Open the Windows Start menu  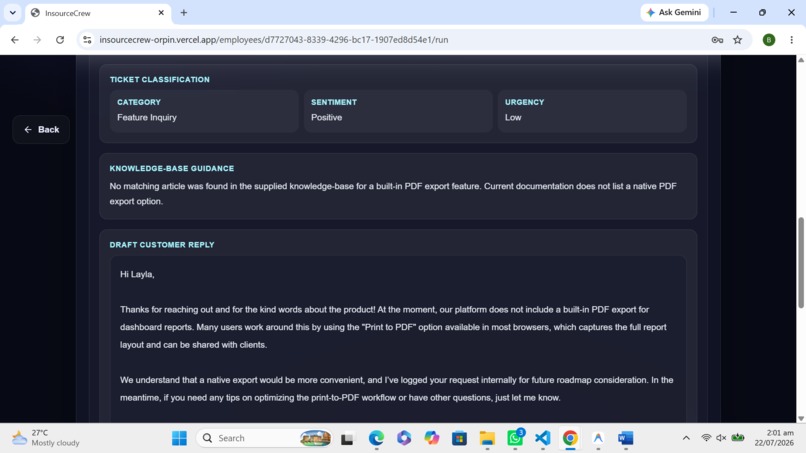tap(179, 438)
